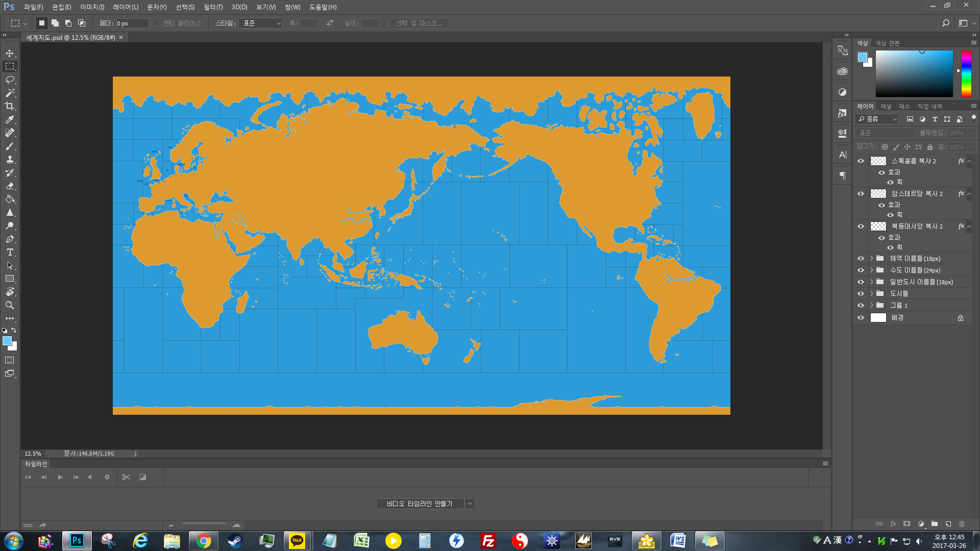
Task: Hide the 배경 layer
Action: tap(861, 318)
